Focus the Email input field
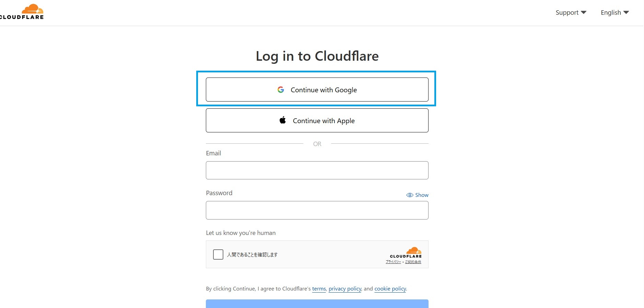This screenshot has height=308, width=644. [317, 170]
